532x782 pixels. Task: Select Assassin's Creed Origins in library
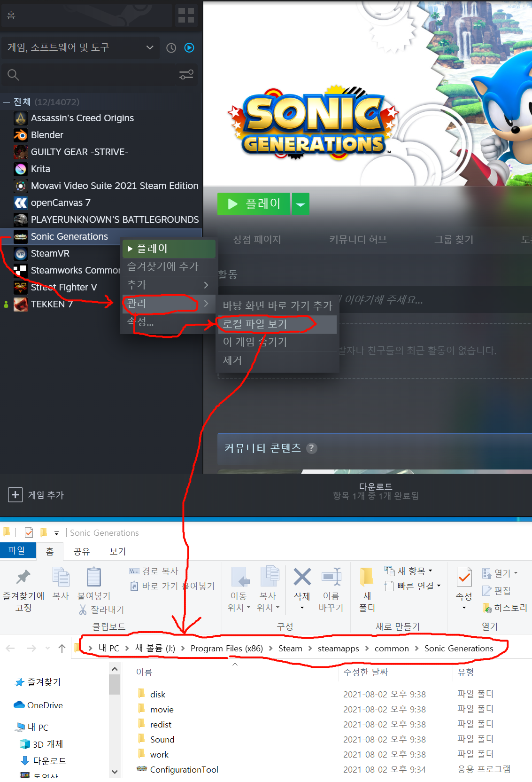(x=82, y=118)
